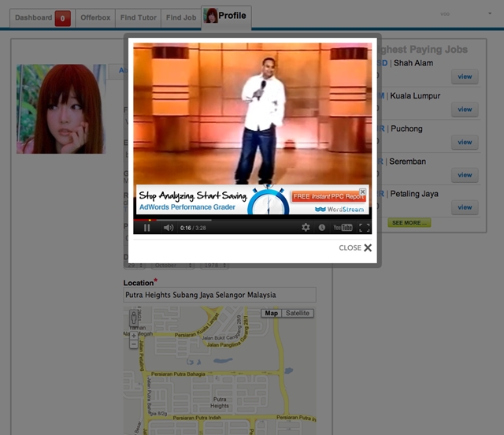
Task: Switch to Find Job tab
Action: (x=181, y=17)
